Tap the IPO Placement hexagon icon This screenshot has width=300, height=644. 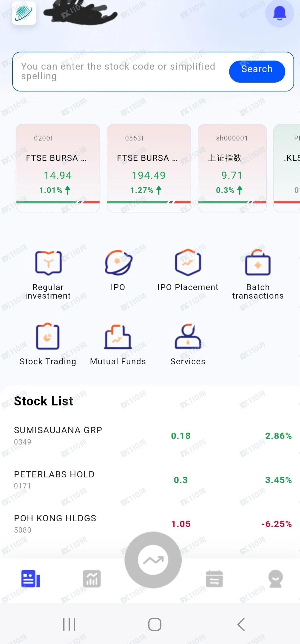[x=188, y=263]
